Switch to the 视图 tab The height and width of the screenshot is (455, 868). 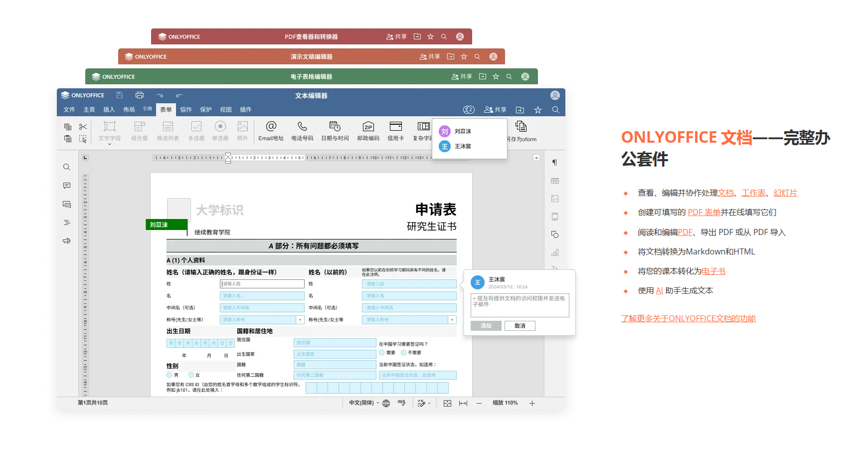point(226,110)
